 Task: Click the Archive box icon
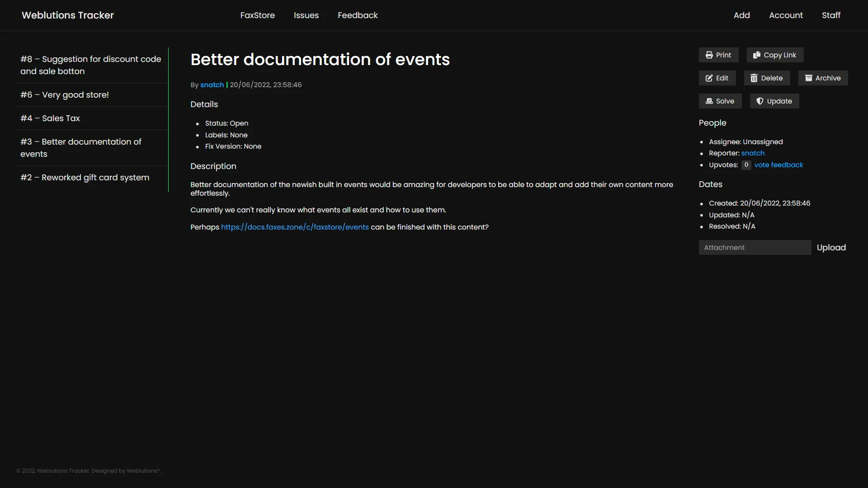coord(808,78)
